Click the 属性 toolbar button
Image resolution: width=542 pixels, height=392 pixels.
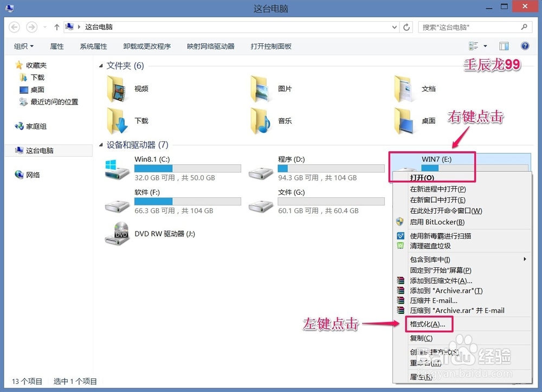pyautogui.click(x=57, y=46)
